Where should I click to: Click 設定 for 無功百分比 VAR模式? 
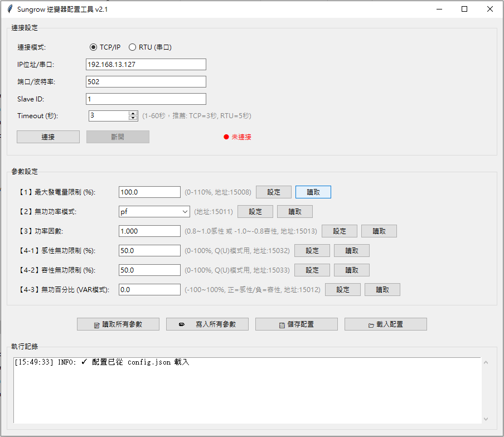(x=343, y=290)
